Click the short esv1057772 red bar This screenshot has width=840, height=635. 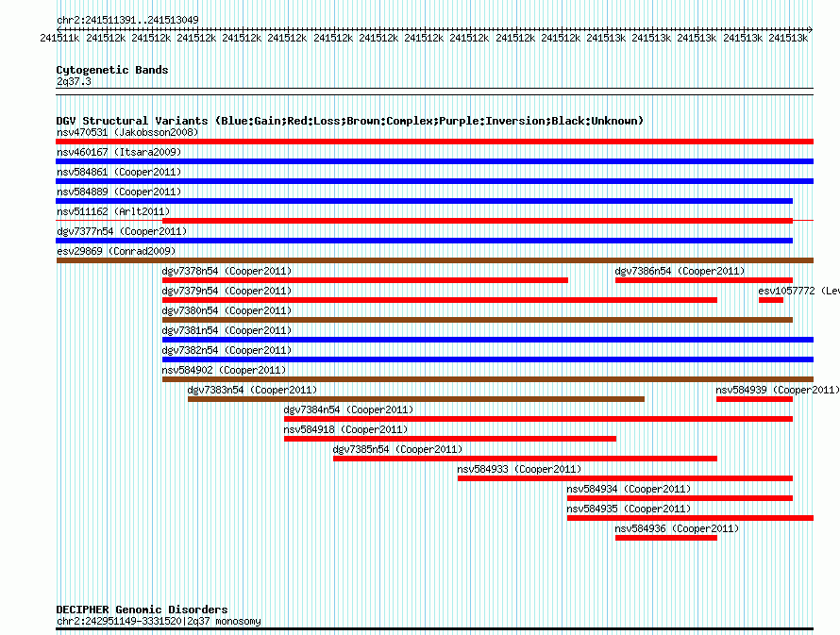[771, 300]
